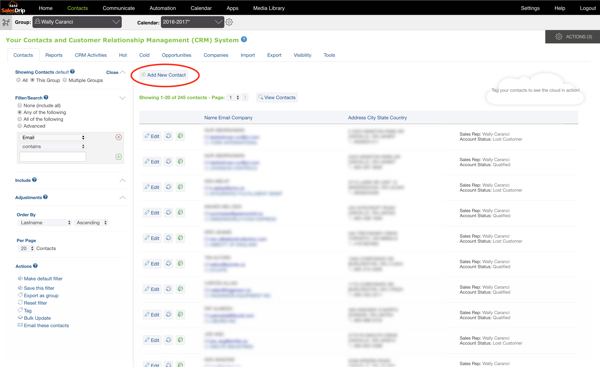Click the Add New Contact button
The width and height of the screenshot is (600, 367).
pos(164,75)
